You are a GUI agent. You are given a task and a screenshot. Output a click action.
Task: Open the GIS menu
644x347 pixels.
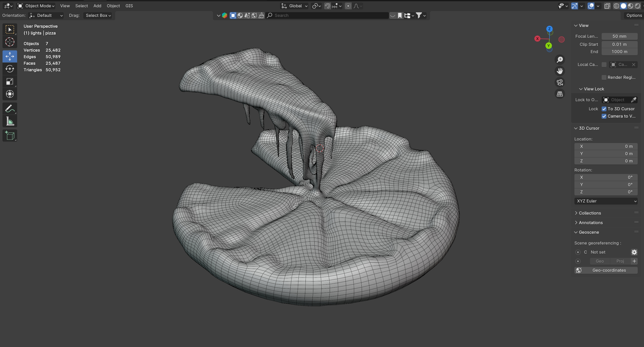coord(129,6)
